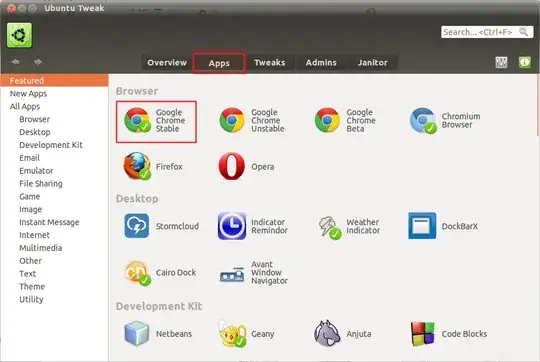
Task: Open the green info icon at top right
Action: point(525,62)
